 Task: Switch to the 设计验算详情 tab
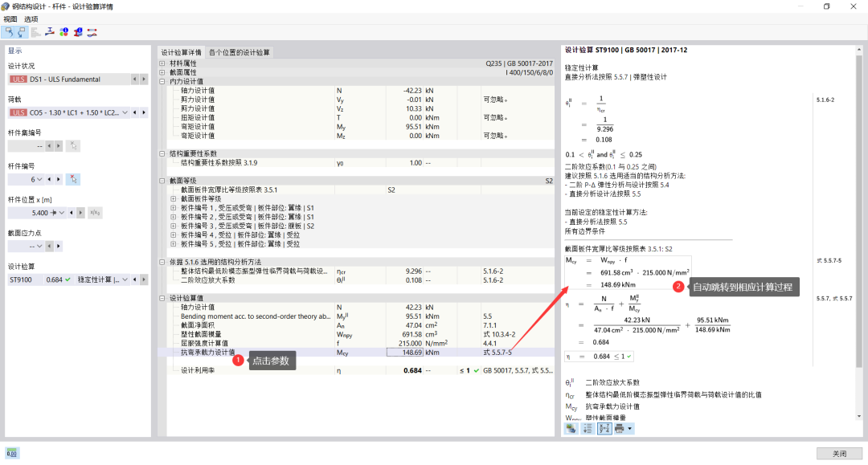coord(181,52)
